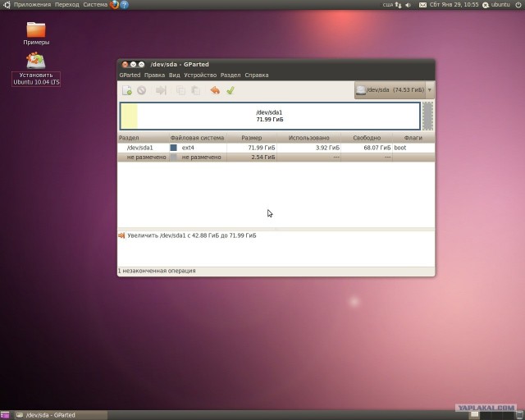Viewport: 525px width, 420px height.
Task: Click the power shutdown icon
Action: [x=518, y=5]
